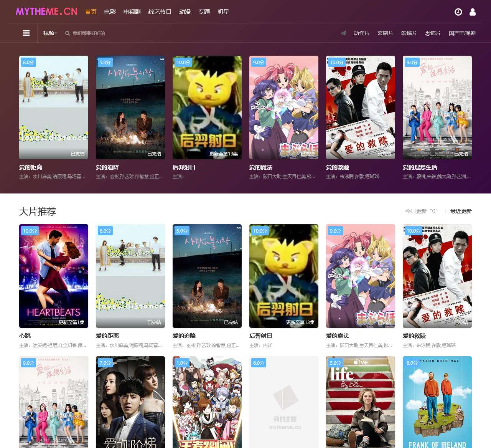Click the 心跳 title link
Screen dimensions: 491x448
(25, 336)
